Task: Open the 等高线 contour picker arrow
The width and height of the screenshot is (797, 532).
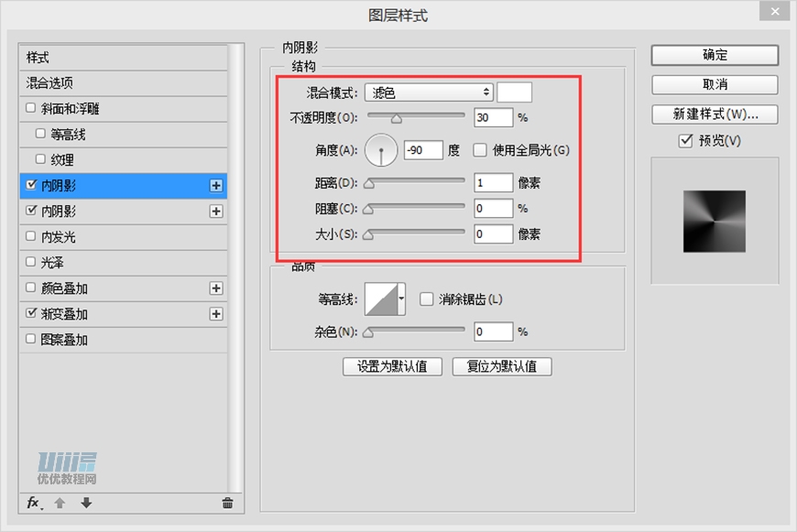Action: 401,299
